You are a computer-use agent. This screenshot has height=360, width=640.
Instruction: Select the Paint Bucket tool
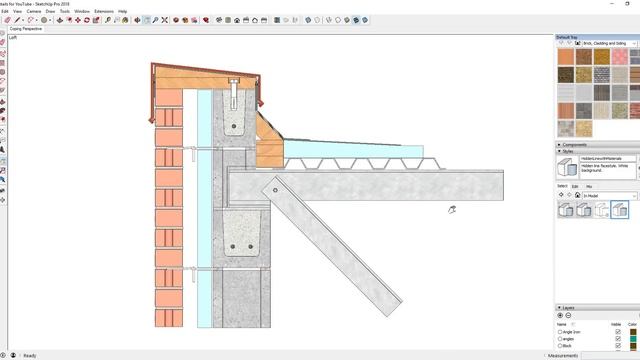click(125, 20)
